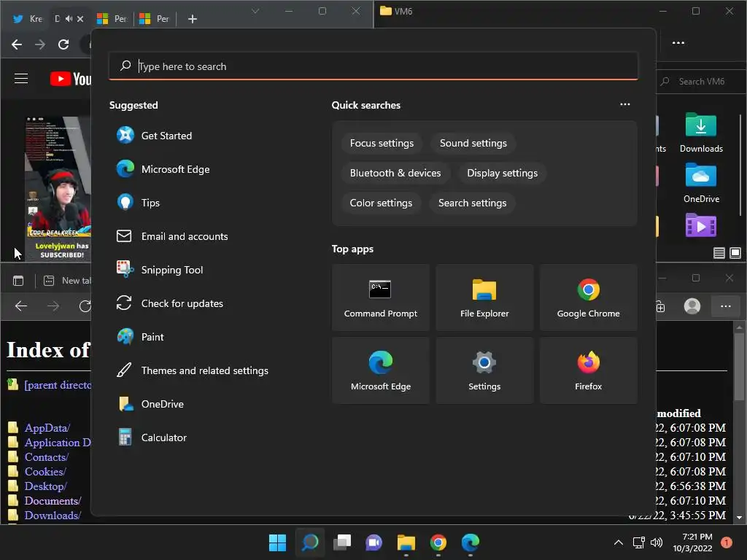The image size is (747, 560).
Task: Open the Documents/ directory link
Action: (53, 501)
